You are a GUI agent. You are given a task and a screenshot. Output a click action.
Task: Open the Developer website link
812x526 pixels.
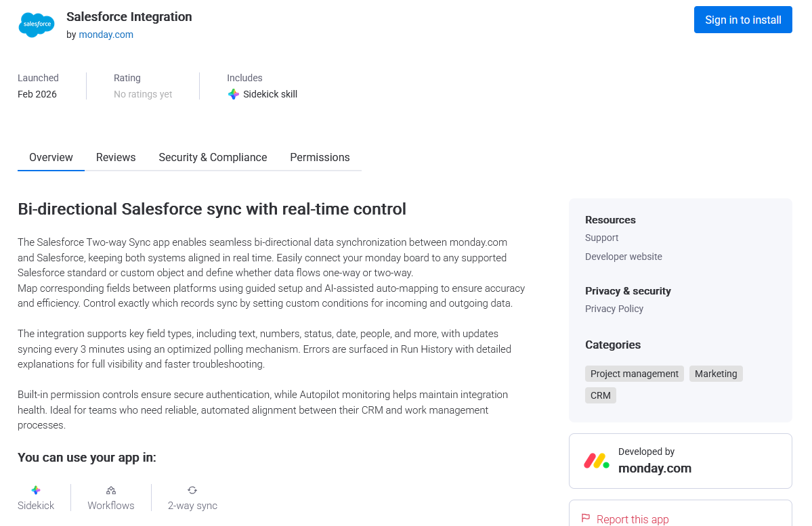coord(623,257)
